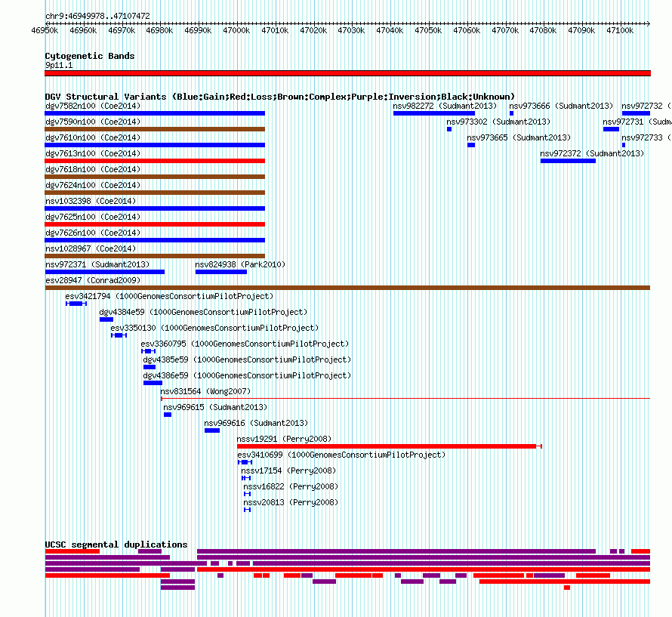Open nssv17154 (Perry2008) label
Image resolution: width=672 pixels, height=617 pixels.
coord(288,470)
